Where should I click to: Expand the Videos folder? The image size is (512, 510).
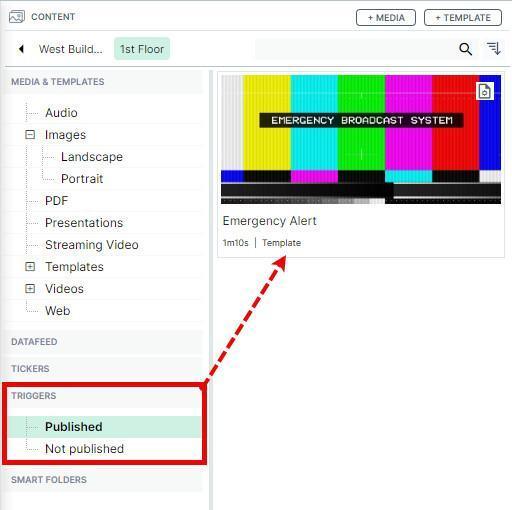30,289
